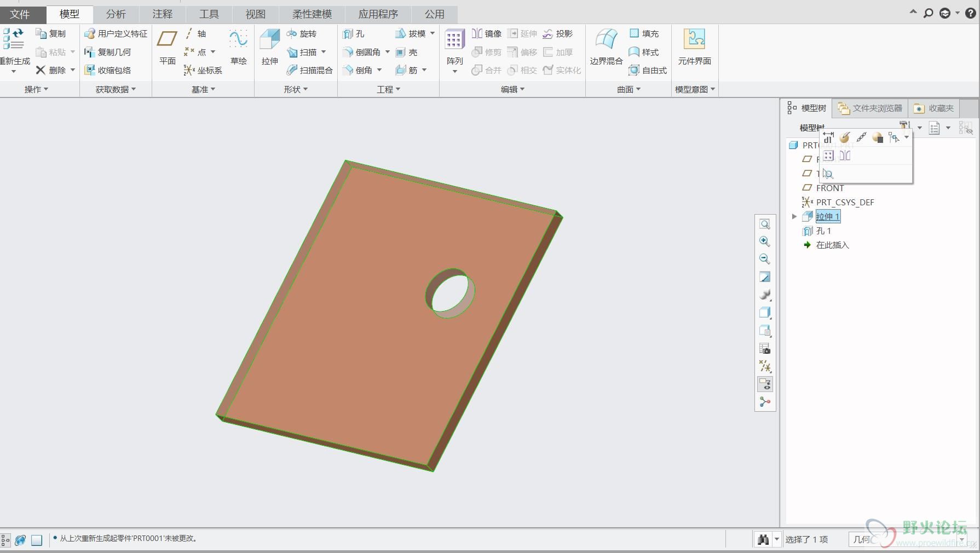Click the Zoom Out icon in view toolbar

[765, 259]
